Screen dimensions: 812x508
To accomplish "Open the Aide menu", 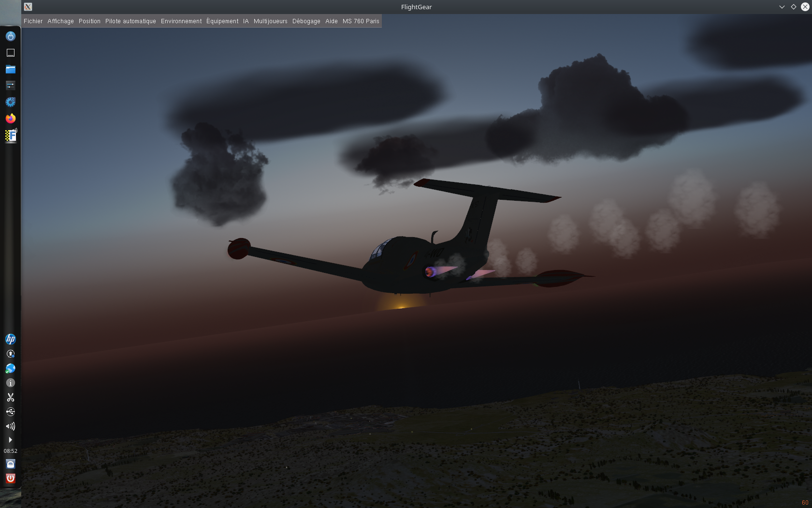I will click(x=331, y=21).
